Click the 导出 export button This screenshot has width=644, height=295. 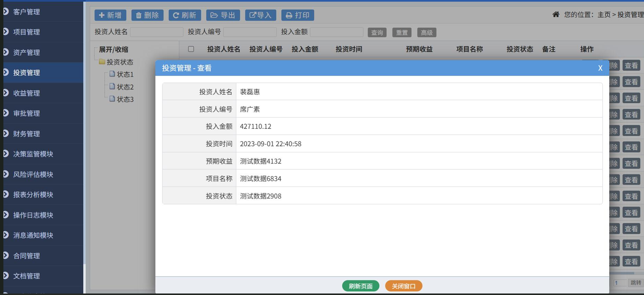223,15
